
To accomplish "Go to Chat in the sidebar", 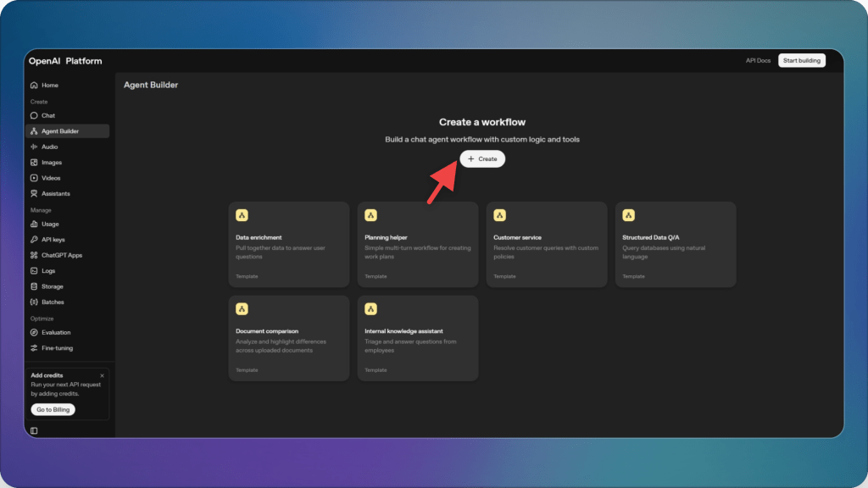I will [x=48, y=115].
